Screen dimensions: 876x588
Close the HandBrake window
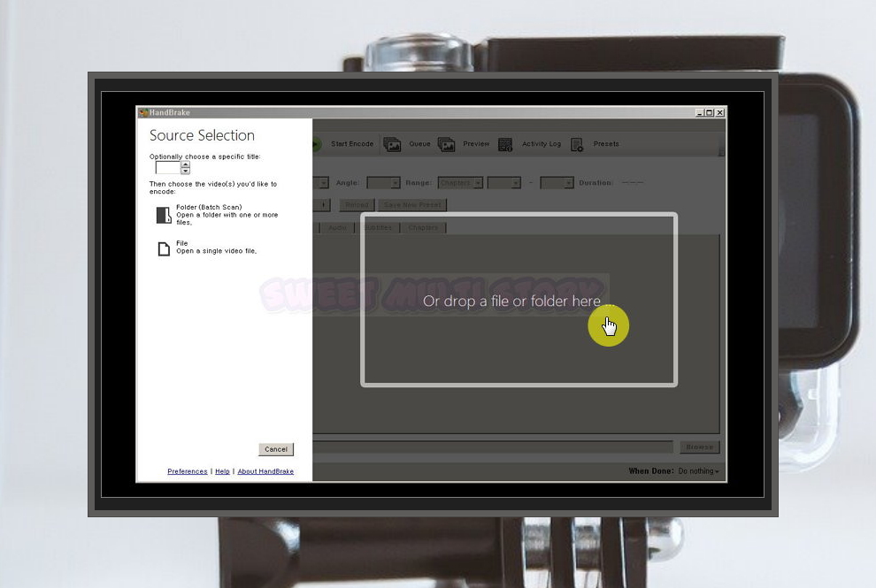click(x=720, y=112)
